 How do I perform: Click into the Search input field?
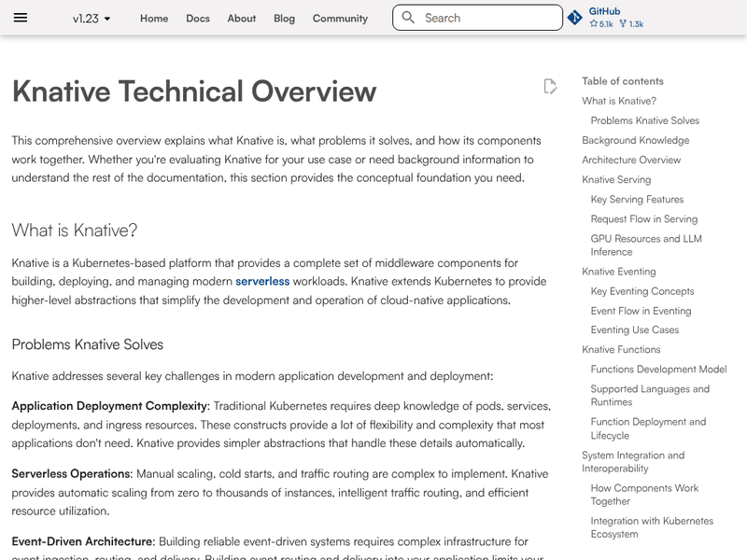(477, 18)
